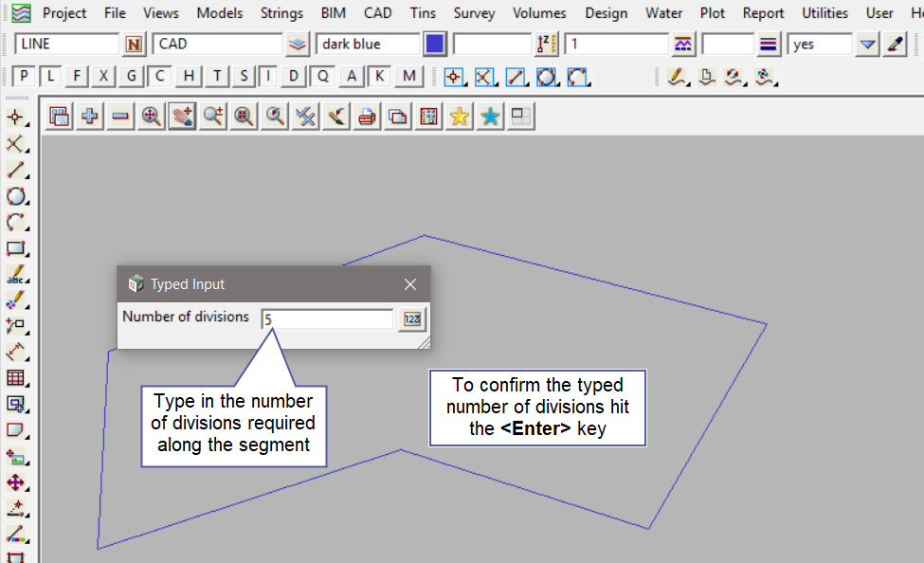Click the name 'N' icon beside LINE field
The image size is (924, 563).
[134, 45]
